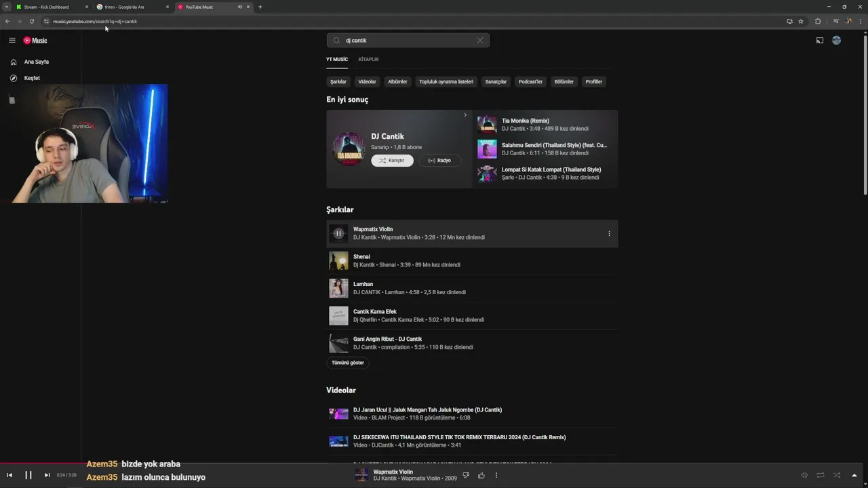
Task: Mute the YouTube Music tab audio icon
Action: point(239,7)
